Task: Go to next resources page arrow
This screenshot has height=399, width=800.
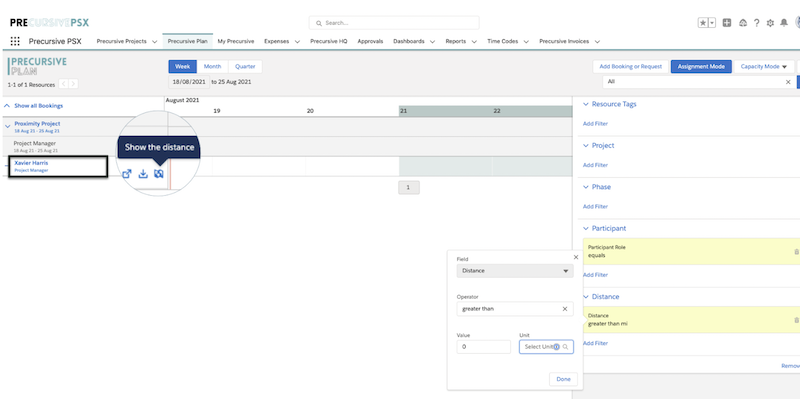Action: point(73,84)
